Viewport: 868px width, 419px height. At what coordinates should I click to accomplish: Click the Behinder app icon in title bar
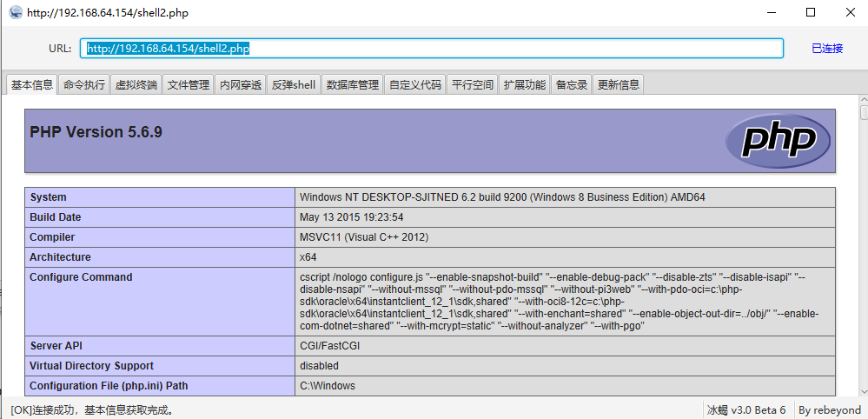tap(16, 12)
